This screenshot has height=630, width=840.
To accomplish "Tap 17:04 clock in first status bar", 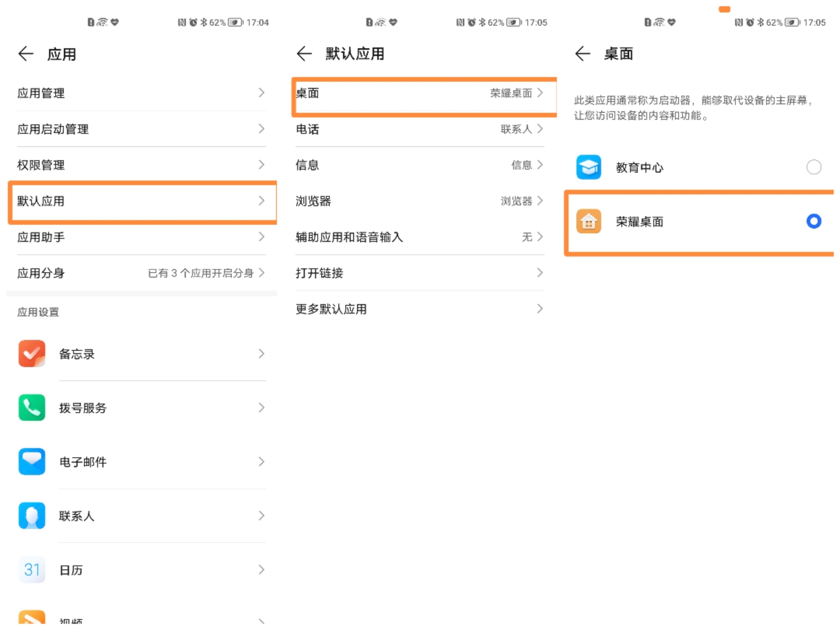I will (257, 23).
